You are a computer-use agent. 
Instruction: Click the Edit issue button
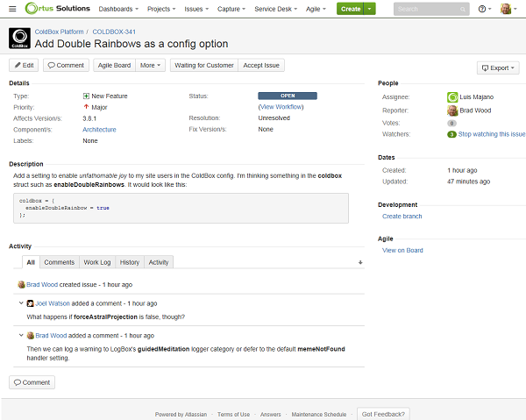[x=25, y=65]
